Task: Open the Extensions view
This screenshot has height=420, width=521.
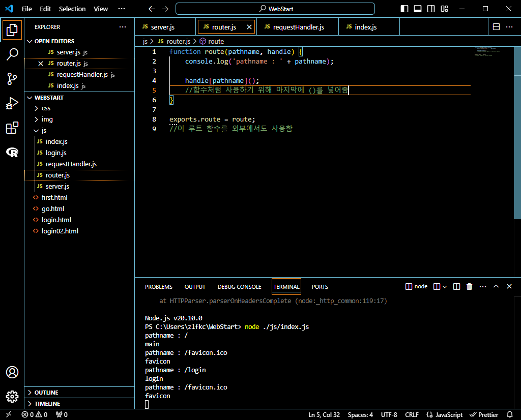Action: 12,128
